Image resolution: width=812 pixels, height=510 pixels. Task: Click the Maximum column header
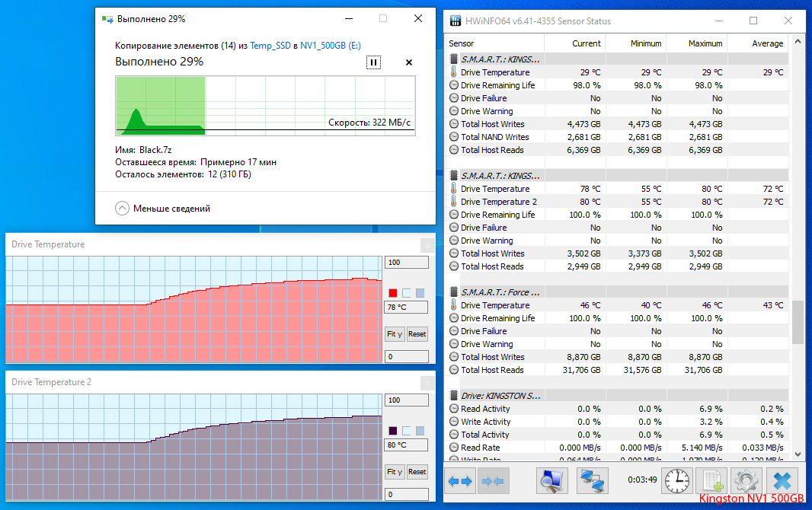[696, 43]
